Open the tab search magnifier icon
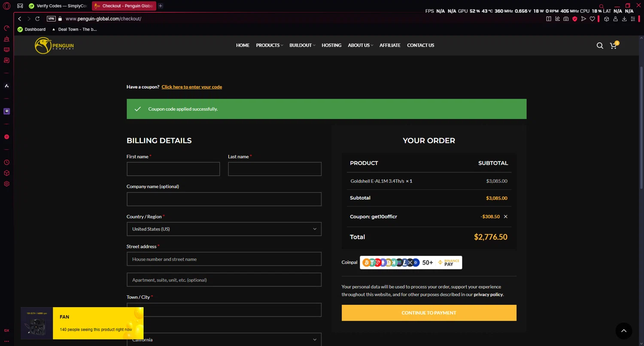 click(x=601, y=6)
